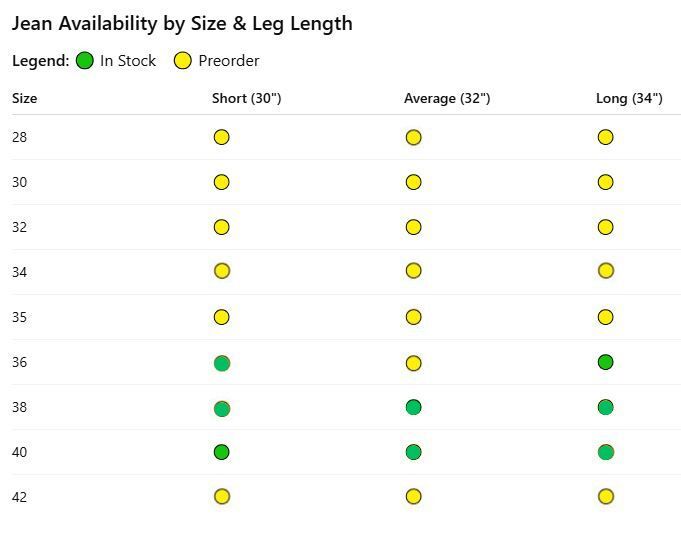Image resolution: width=681 pixels, height=534 pixels.
Task: Click size 42 Long preorder dot
Action: click(606, 496)
